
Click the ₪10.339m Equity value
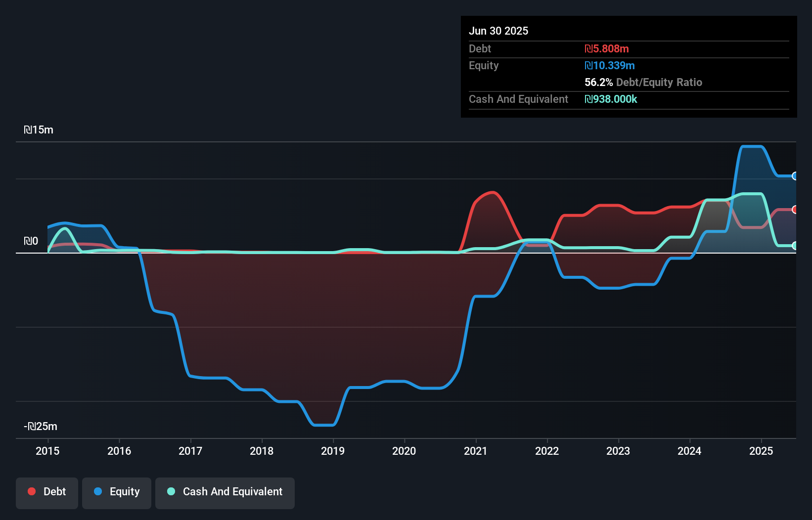coord(610,65)
